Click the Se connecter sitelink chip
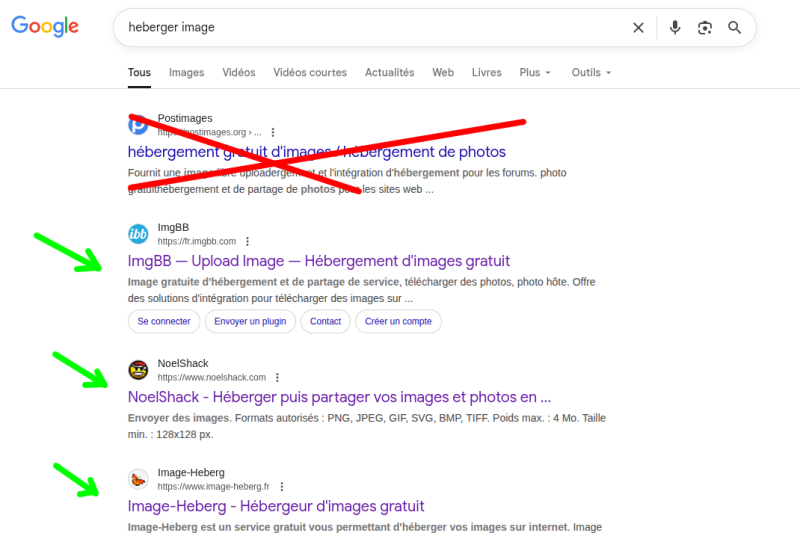This screenshot has height=536, width=800. click(x=164, y=321)
